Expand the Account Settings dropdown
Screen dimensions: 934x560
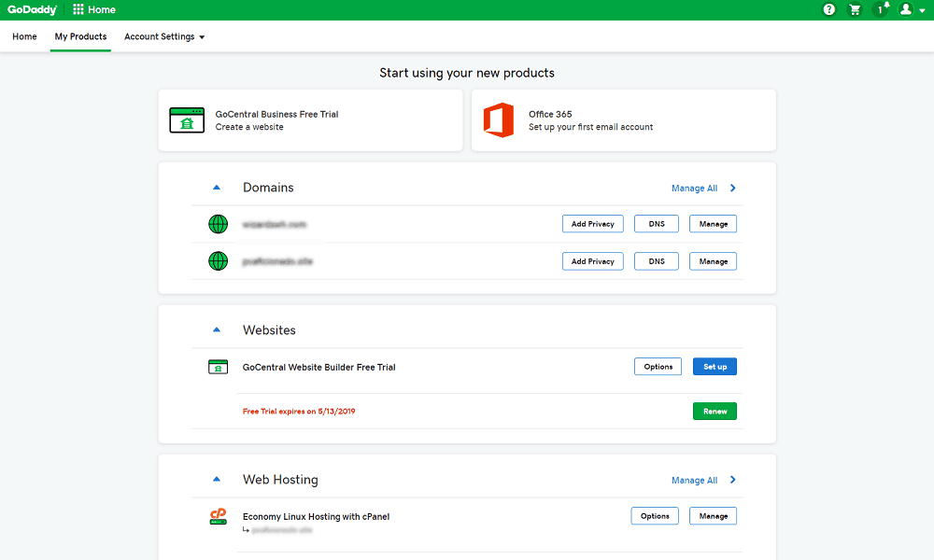point(164,36)
